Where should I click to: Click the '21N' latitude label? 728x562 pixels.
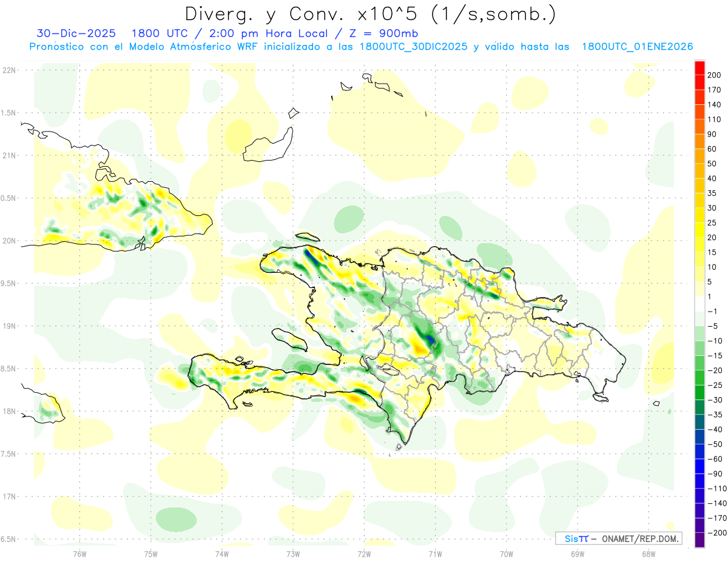[x=9, y=155]
